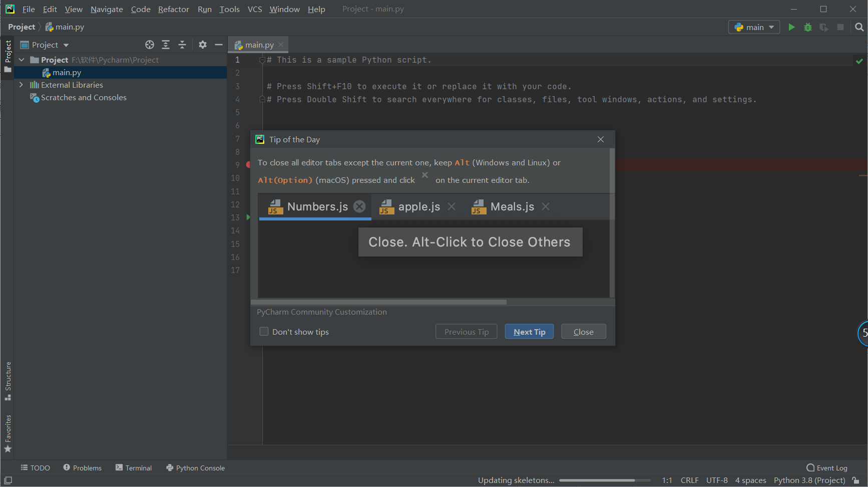
Task: Click the locate/select opened file target icon
Action: point(149,45)
